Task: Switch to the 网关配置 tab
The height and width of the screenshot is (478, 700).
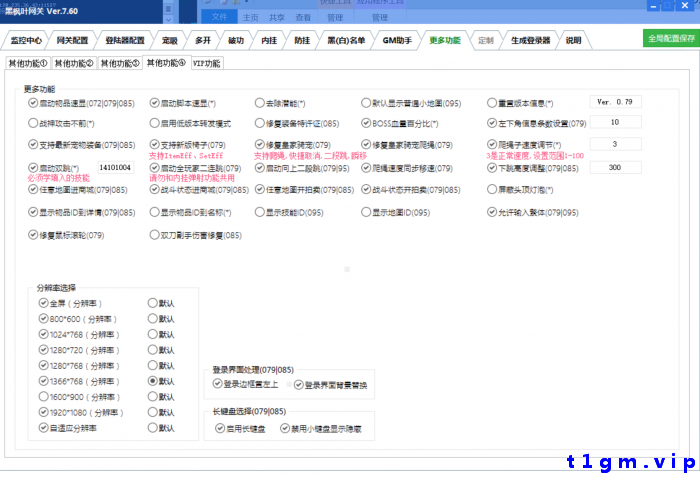Action: (x=72, y=41)
